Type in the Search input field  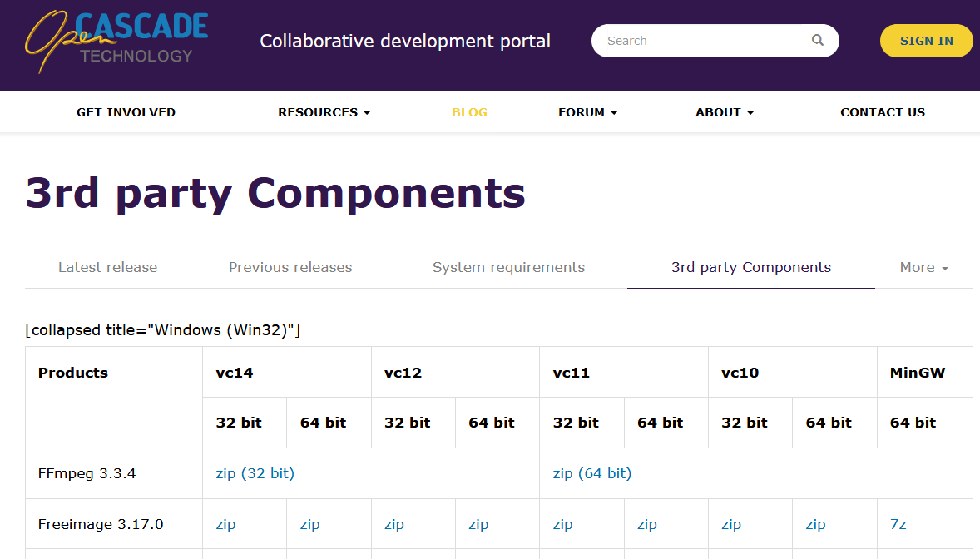tap(703, 41)
